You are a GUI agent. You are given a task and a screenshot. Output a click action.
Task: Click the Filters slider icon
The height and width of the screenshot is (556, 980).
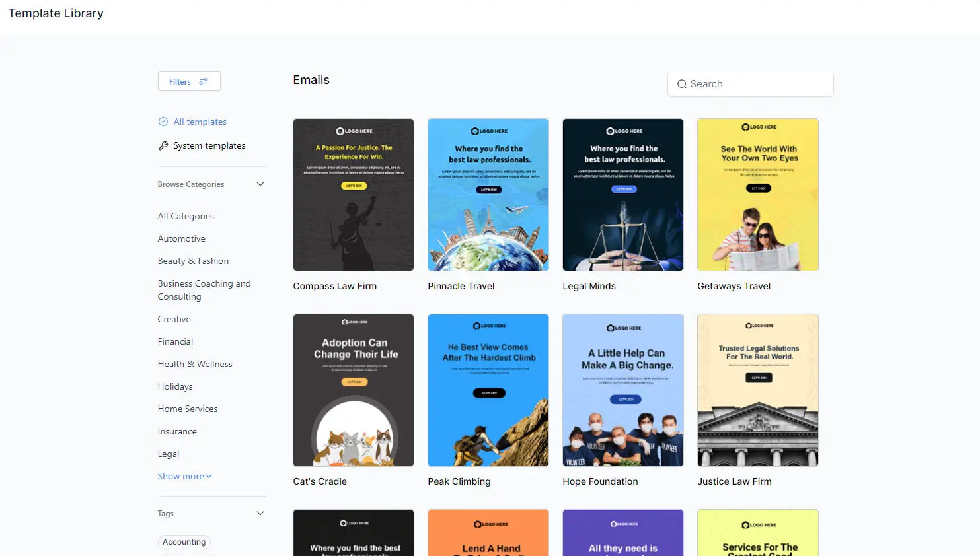[204, 81]
